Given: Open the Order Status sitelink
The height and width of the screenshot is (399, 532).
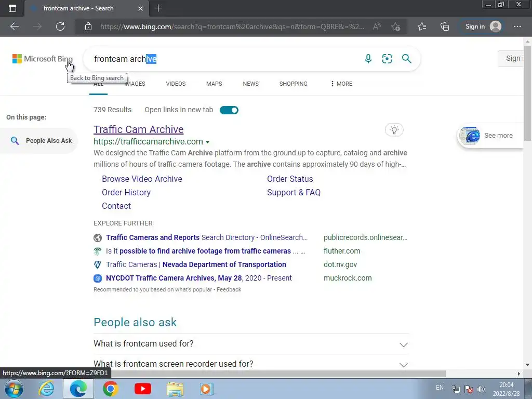Looking at the screenshot, I should point(290,179).
